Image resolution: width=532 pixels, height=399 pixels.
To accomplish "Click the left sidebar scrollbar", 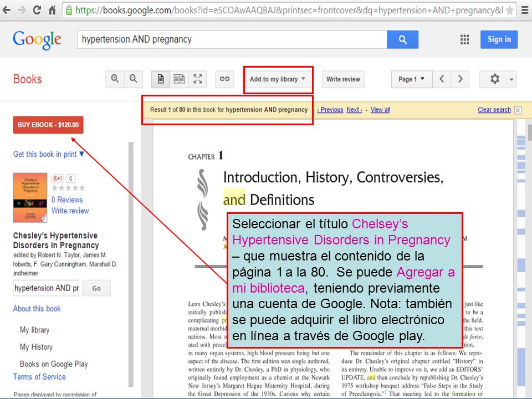I will pos(131,265).
